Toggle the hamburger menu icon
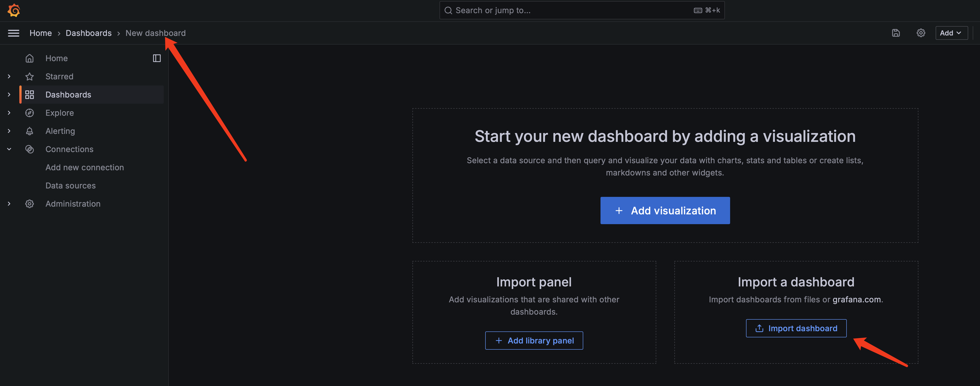Image resolution: width=980 pixels, height=386 pixels. click(x=14, y=33)
